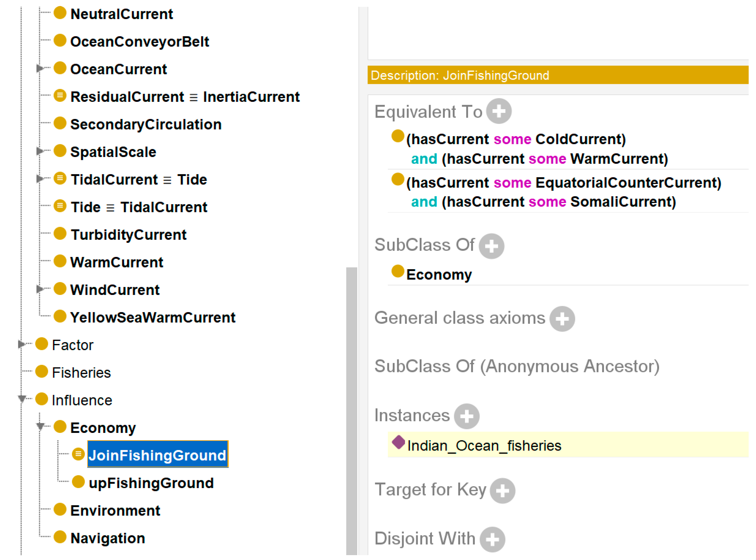Collapse the Economy class node
Image resolution: width=756 pixels, height=560 pixels.
(40, 426)
